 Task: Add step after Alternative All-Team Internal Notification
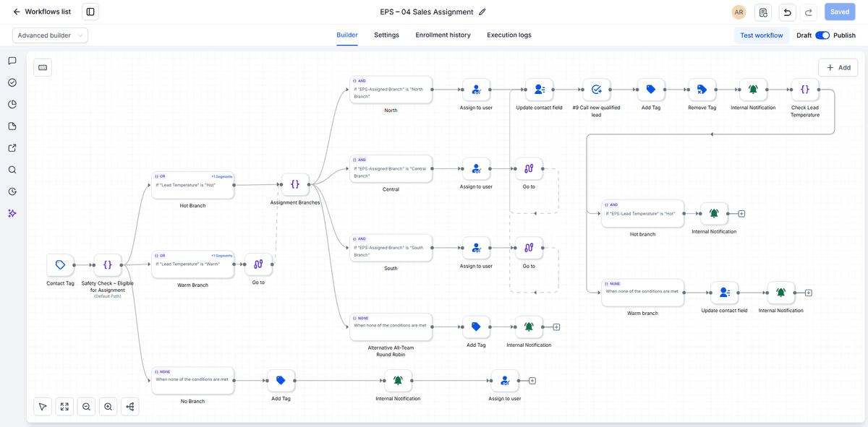click(556, 327)
